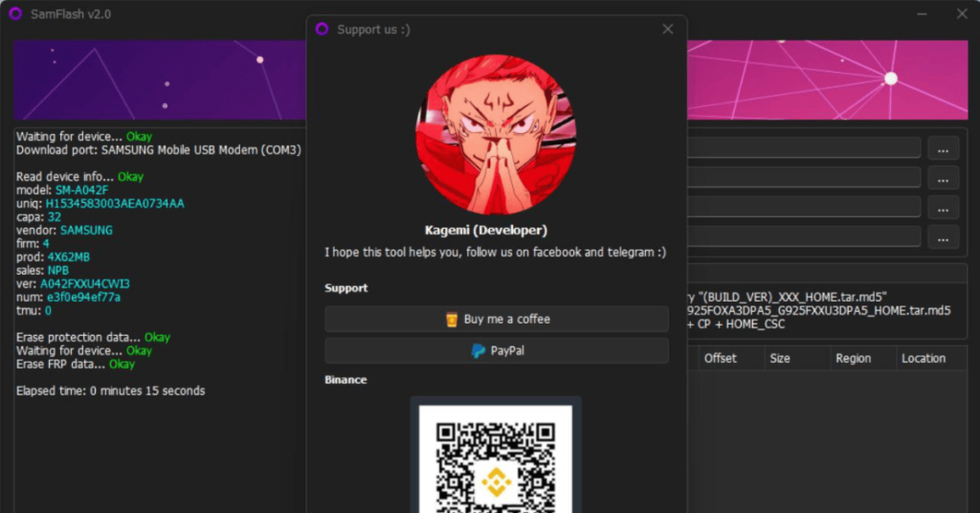Click the coffee cup icon on button
The image size is (980, 513).
tap(452, 320)
